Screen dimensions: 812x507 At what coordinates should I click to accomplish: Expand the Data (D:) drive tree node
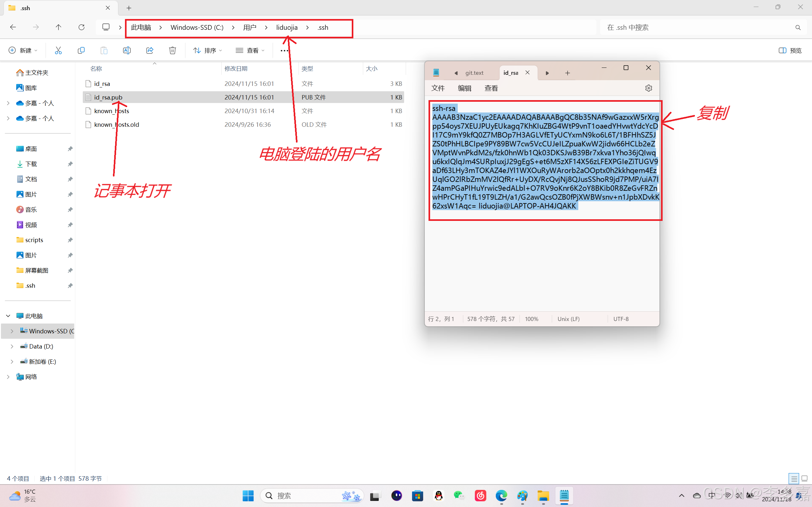pyautogui.click(x=12, y=346)
